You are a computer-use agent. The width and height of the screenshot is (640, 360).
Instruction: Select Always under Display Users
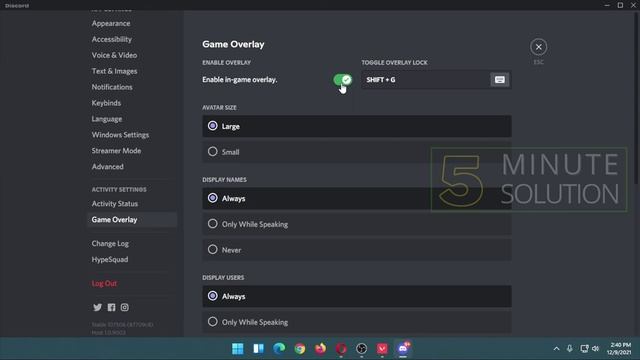point(357,296)
